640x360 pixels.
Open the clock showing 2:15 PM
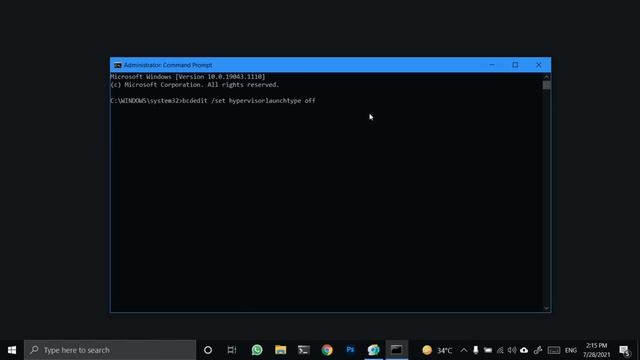597,350
